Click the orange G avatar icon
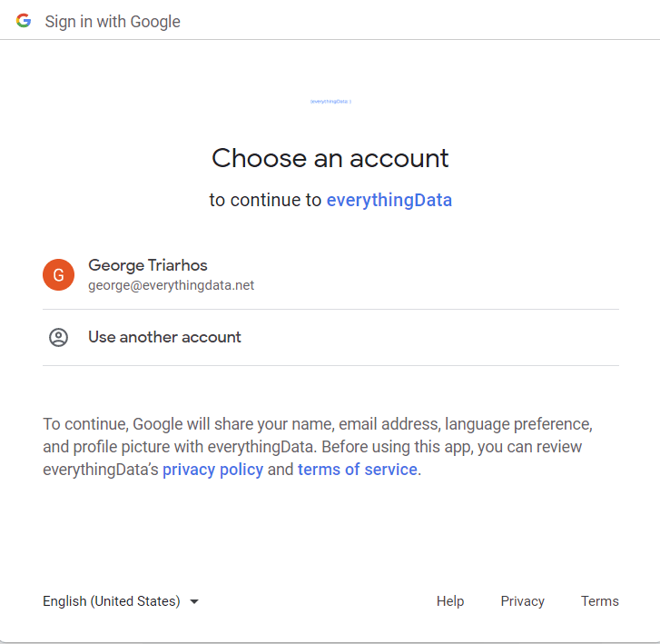The height and width of the screenshot is (644, 660). click(58, 275)
